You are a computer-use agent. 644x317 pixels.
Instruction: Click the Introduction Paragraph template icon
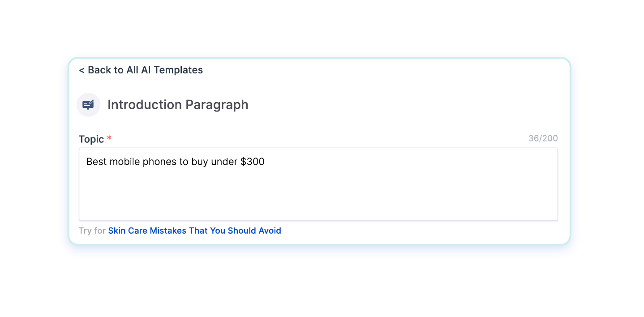[88, 105]
